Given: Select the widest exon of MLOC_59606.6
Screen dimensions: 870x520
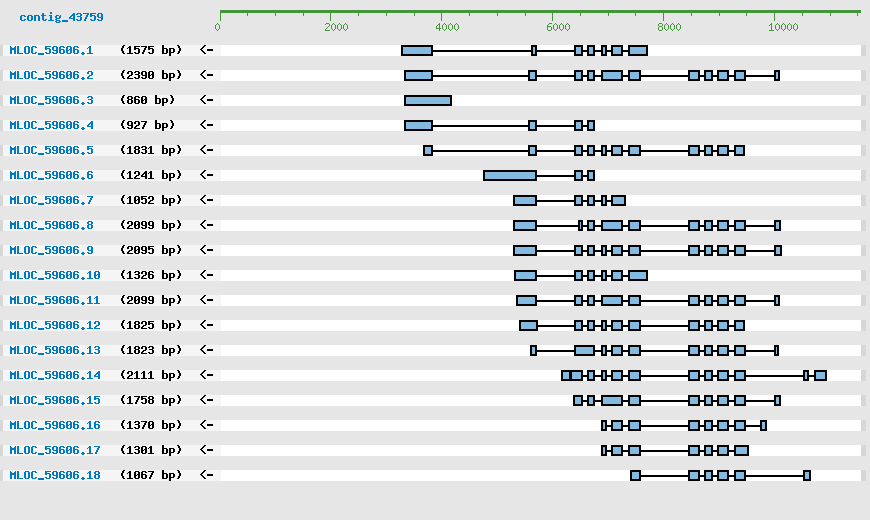Looking at the screenshot, I should point(510,175).
